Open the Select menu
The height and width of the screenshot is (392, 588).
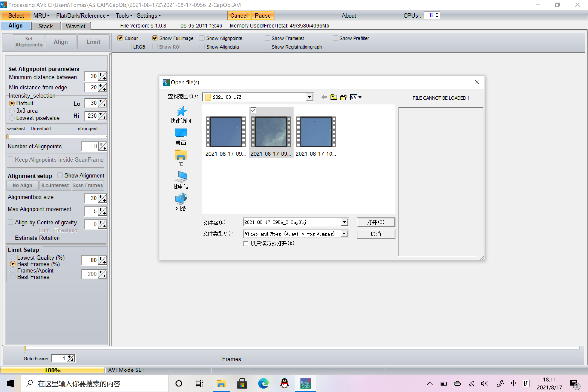(x=16, y=16)
